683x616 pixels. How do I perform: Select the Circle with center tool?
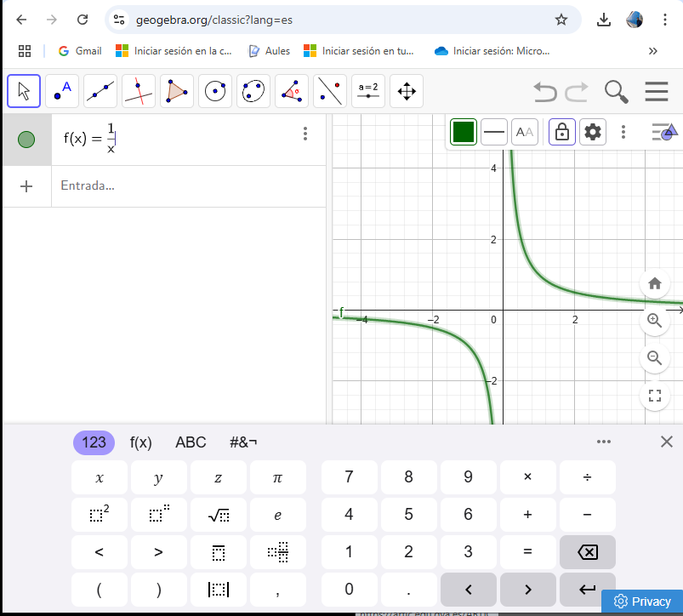pyautogui.click(x=215, y=91)
